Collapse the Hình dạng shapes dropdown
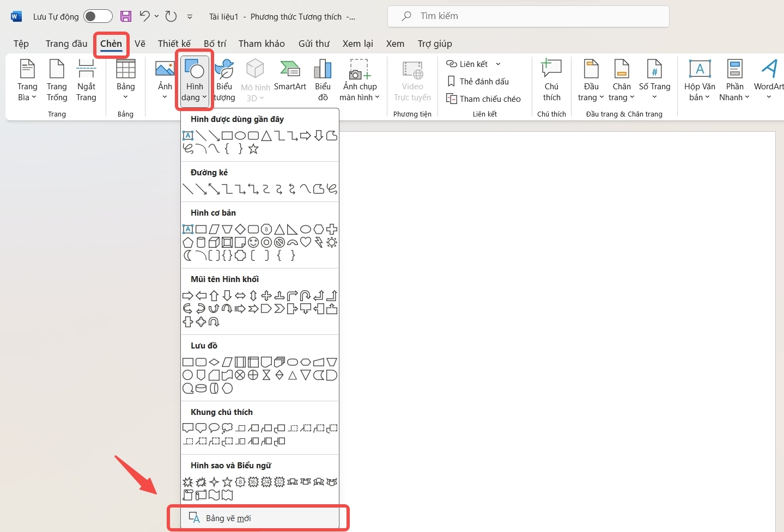 point(195,81)
